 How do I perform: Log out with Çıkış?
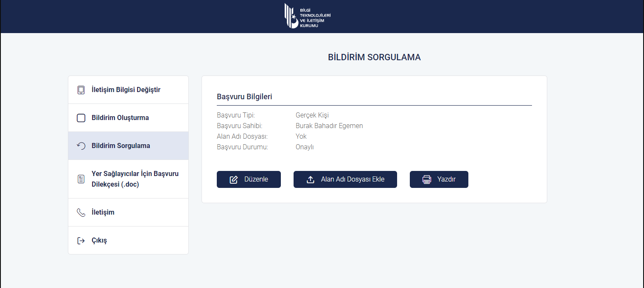pyautogui.click(x=128, y=240)
